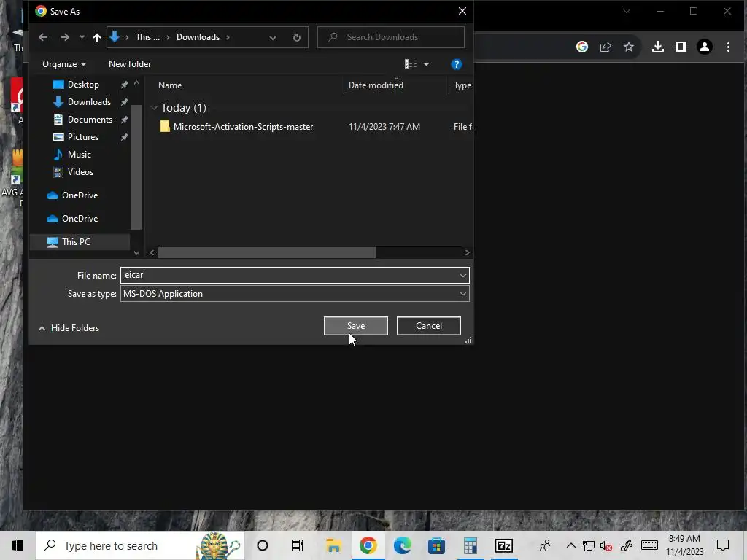
Task: Close the Save As dialog
Action: coord(462,11)
